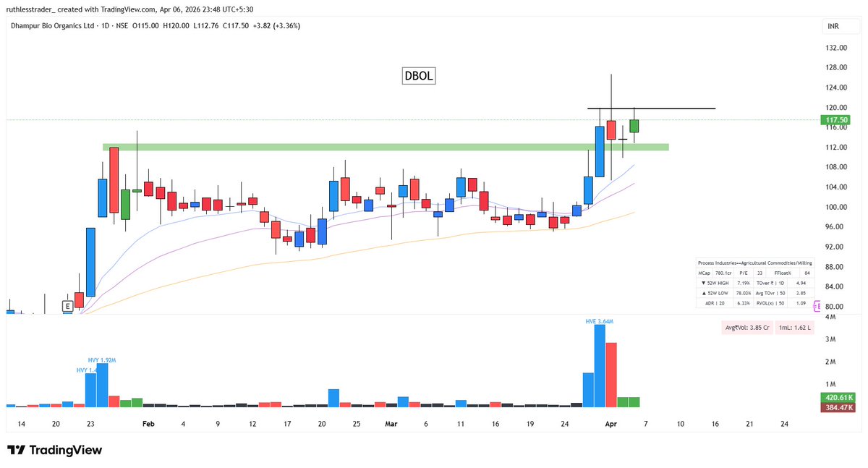Toggle the 1mL: 1.62 L badge
This screenshot has height=468, width=868.
(796, 328)
